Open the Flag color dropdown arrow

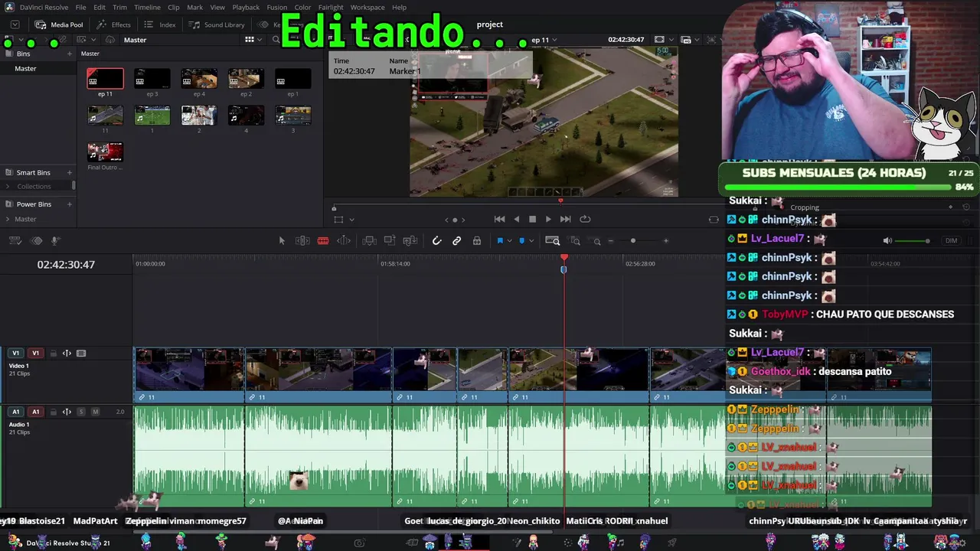(509, 241)
